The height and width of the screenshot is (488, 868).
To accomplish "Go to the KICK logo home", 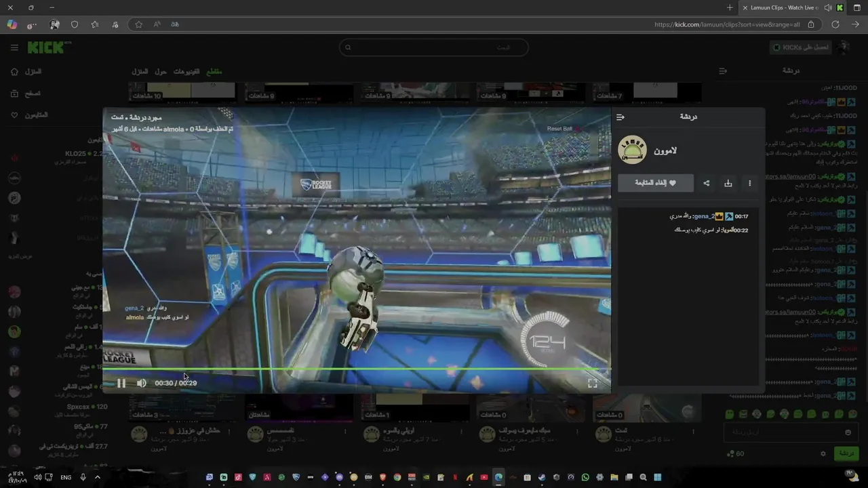I will click(47, 47).
